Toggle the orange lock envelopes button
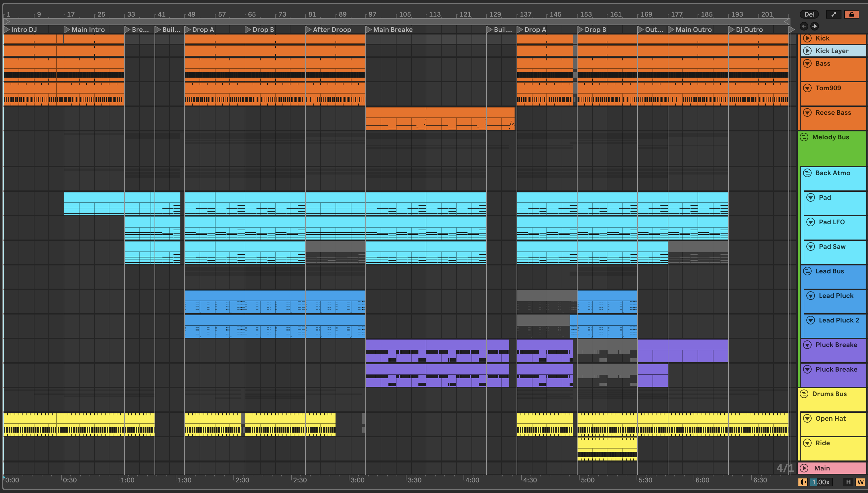This screenshot has width=868, height=493. 851,14
